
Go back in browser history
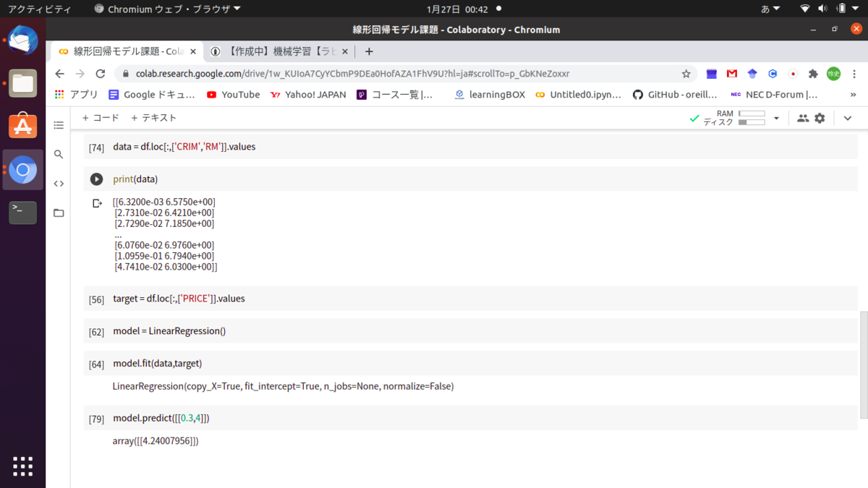pyautogui.click(x=60, y=74)
